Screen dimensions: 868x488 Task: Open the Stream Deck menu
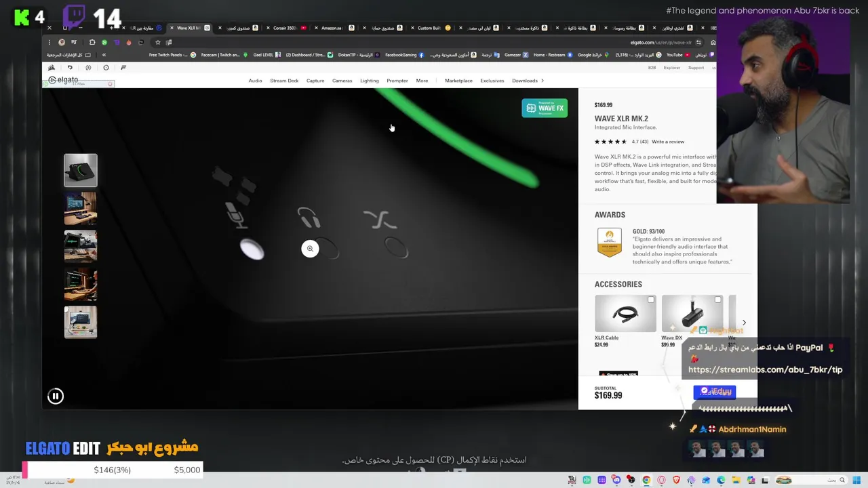(x=284, y=81)
